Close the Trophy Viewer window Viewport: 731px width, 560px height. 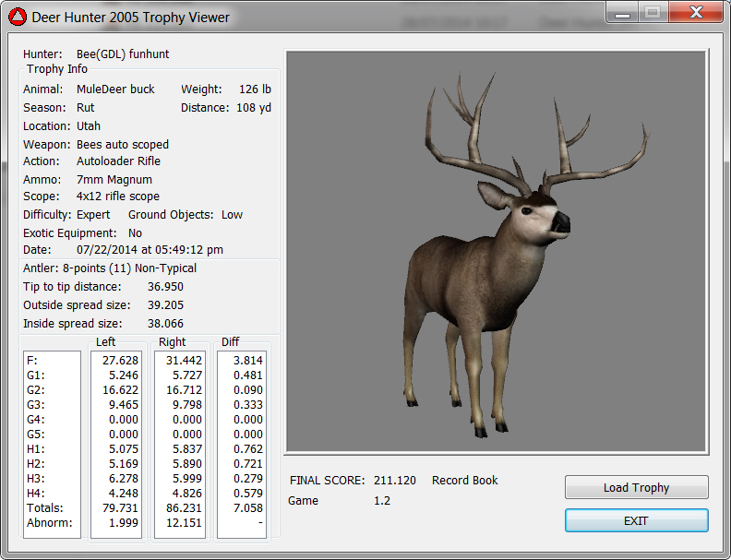pyautogui.click(x=696, y=12)
